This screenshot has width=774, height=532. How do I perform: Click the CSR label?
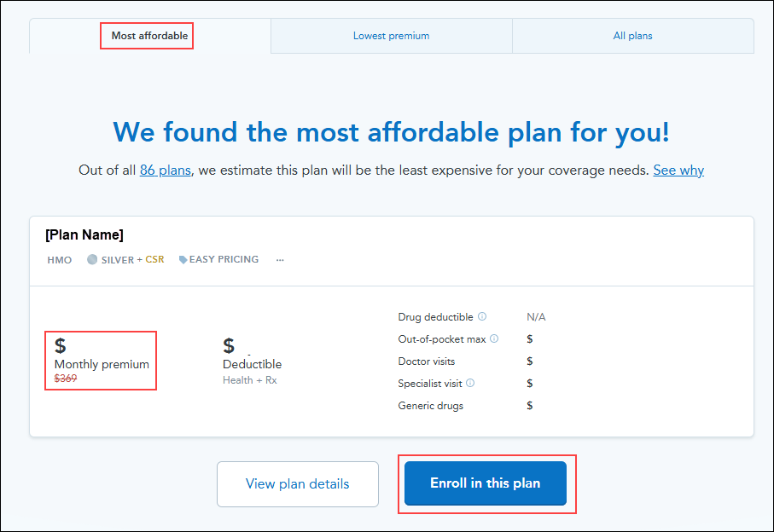[x=154, y=259]
